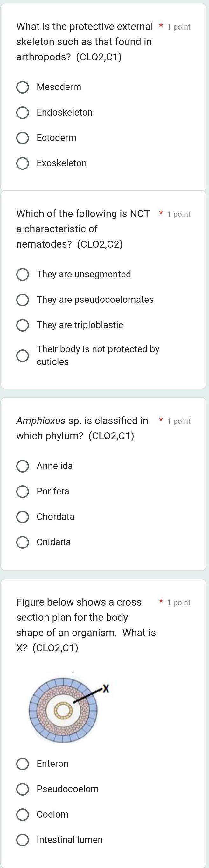Pick Cnidaria as the answer
The image size is (209, 868).
coord(23,542)
